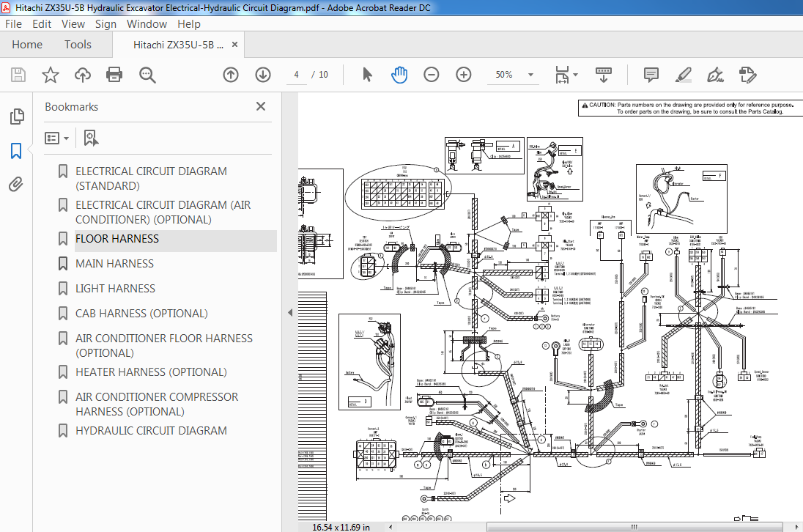The height and width of the screenshot is (532, 803).
Task: Click the Save file icon
Action: (x=18, y=75)
